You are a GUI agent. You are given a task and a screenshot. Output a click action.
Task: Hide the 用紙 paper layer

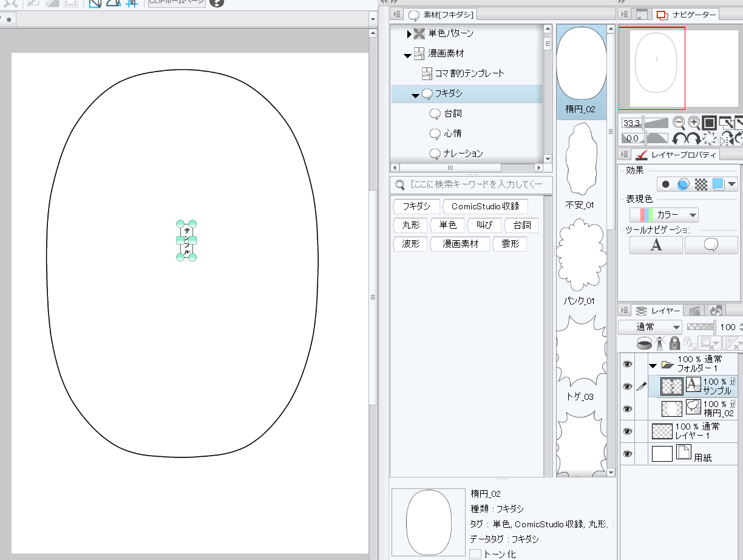click(x=627, y=454)
